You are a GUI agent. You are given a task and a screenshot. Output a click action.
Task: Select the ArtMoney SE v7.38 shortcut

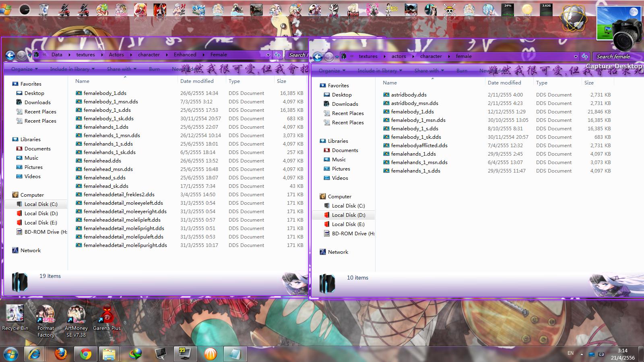pyautogui.click(x=76, y=321)
